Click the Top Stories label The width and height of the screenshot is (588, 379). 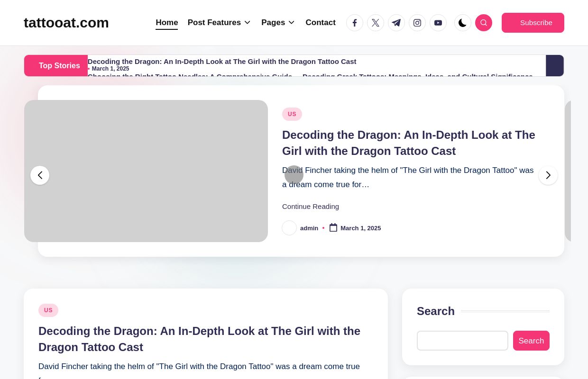pos(56,65)
